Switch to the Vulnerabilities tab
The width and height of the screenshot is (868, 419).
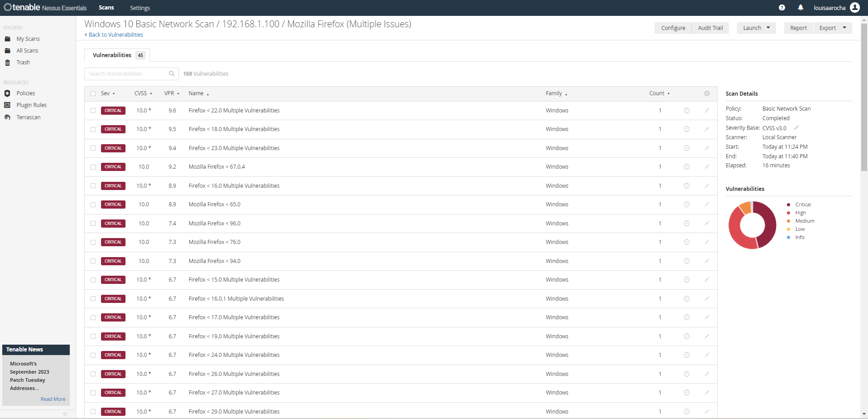[111, 55]
